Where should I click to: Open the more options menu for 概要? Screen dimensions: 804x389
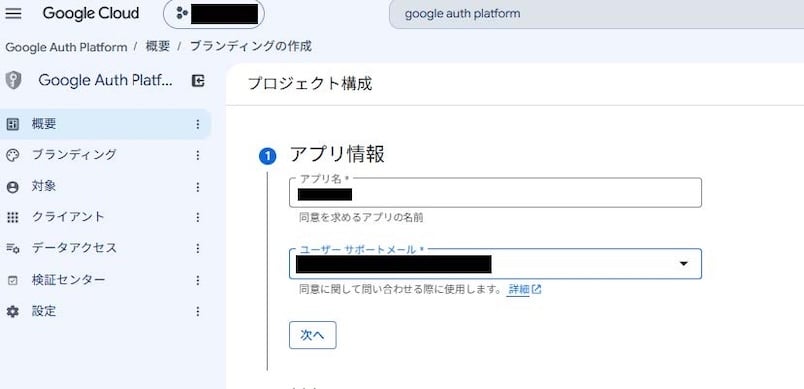198,124
